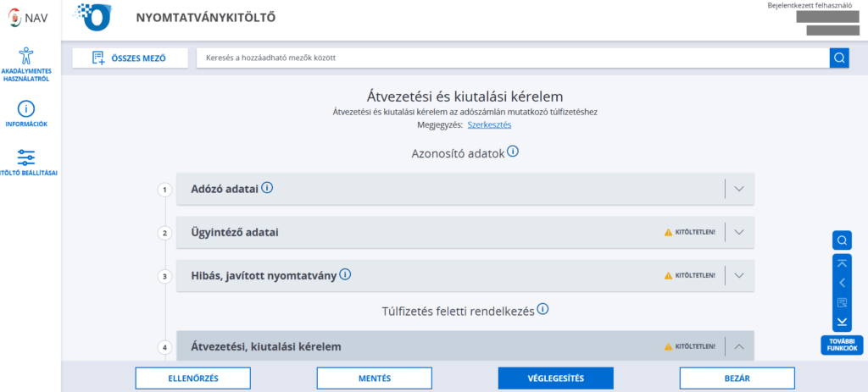The height and width of the screenshot is (392, 868).
Task: Open the Összes mező button
Action: coord(130,58)
